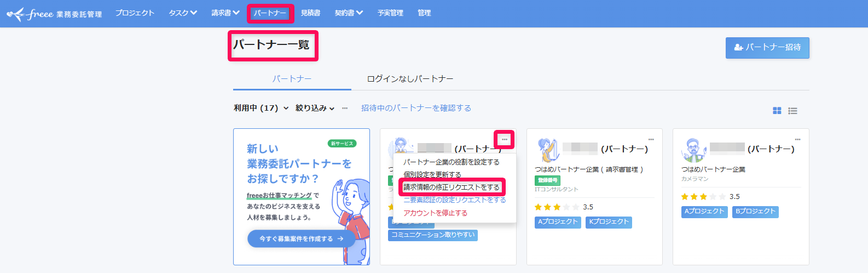Image resolution: width=868 pixels, height=273 pixels.
Task: Click the ellipsis icon beside 絞り込み
Action: [x=345, y=109]
